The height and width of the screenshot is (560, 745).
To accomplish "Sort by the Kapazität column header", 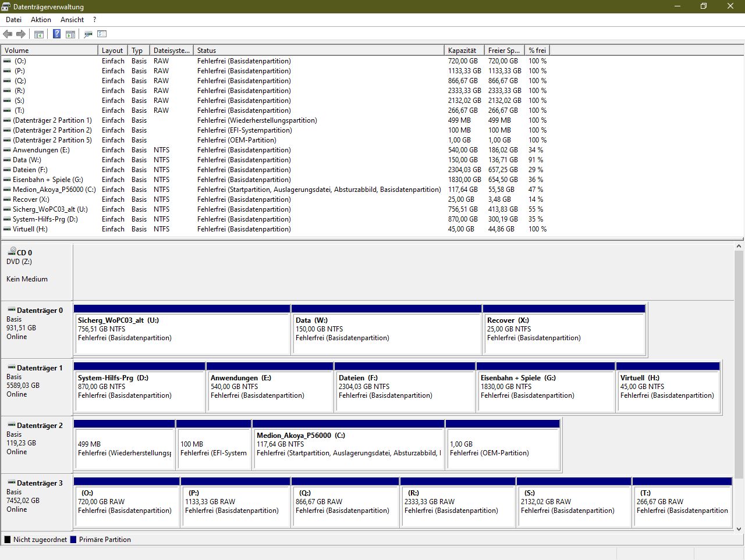I will click(x=464, y=51).
